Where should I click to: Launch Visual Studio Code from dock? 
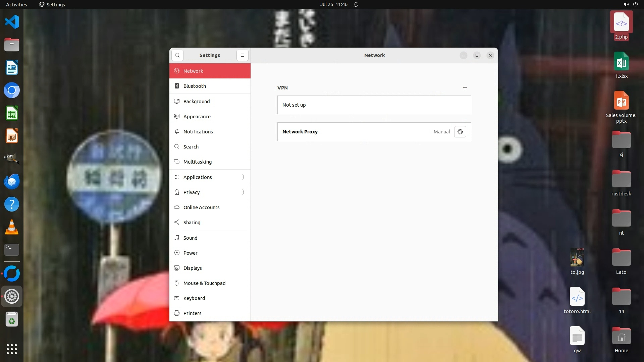[x=12, y=22]
